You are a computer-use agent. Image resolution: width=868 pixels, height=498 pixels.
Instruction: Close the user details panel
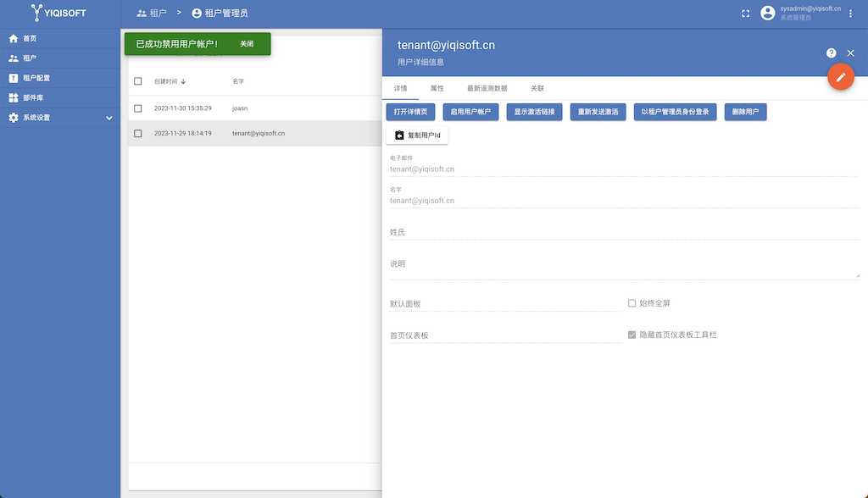coord(851,53)
